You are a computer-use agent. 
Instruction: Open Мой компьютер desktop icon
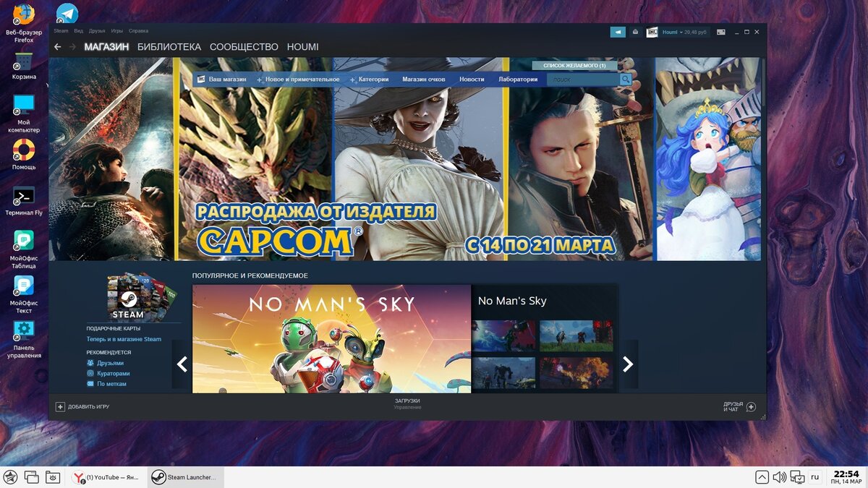click(24, 106)
